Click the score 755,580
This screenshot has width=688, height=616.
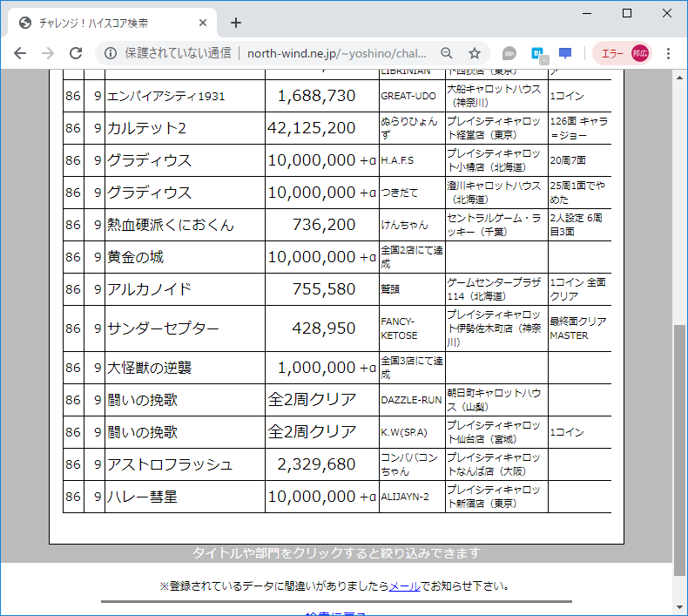coord(324,289)
